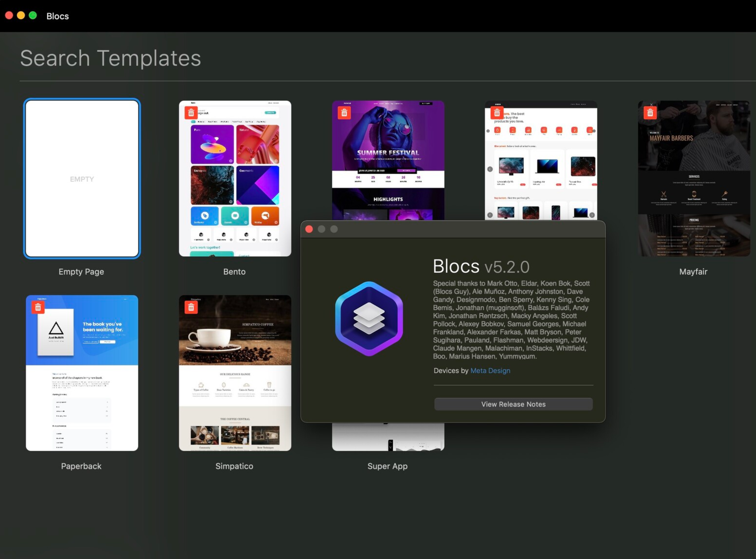Follow the Meta Design link
Screen dimensions: 756x559
point(490,371)
